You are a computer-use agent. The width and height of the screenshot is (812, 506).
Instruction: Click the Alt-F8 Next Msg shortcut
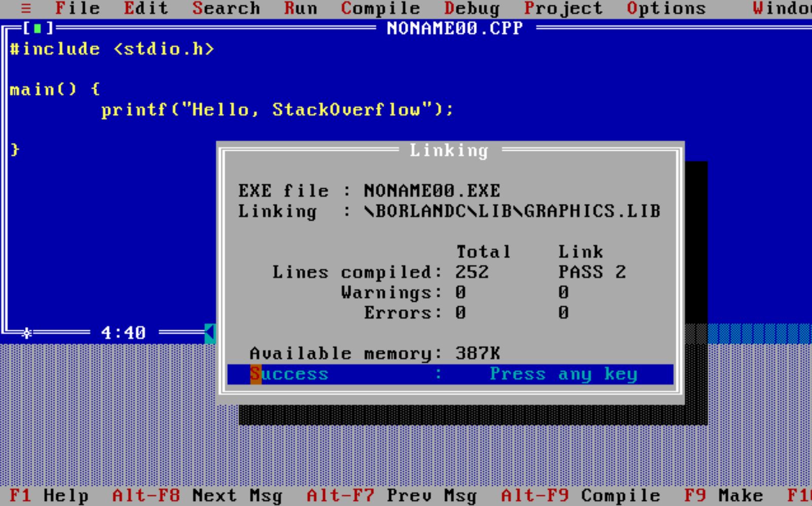tap(196, 495)
